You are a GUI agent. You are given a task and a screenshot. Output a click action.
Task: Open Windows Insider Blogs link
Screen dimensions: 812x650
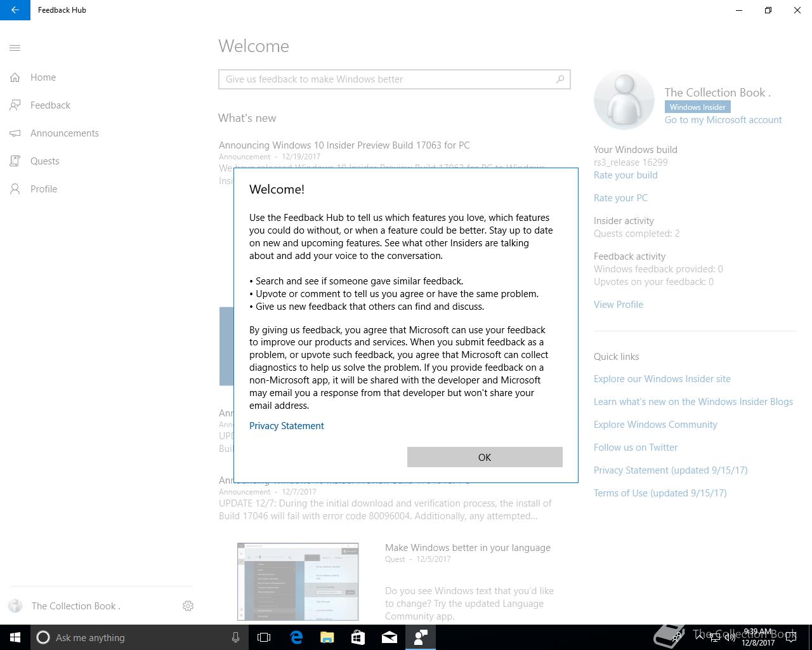[693, 402]
